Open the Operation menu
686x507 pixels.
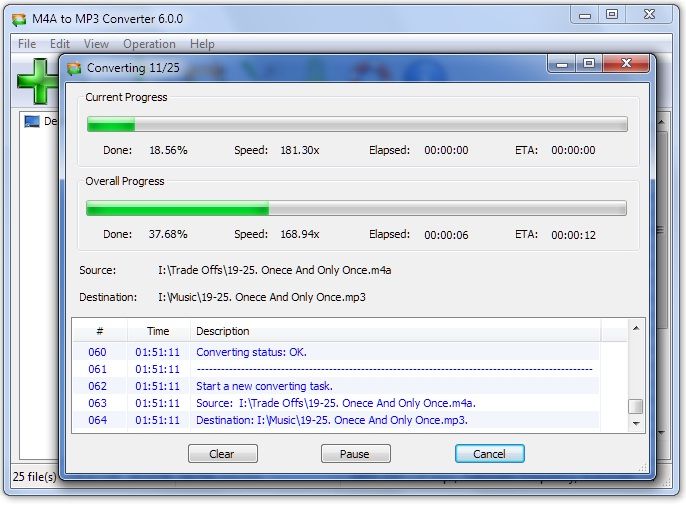coord(149,44)
